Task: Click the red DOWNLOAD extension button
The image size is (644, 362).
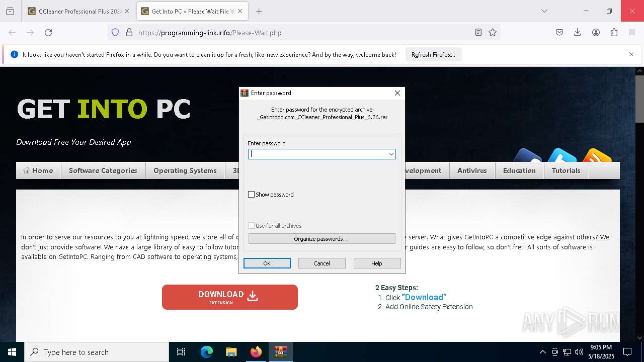Action: (230, 297)
